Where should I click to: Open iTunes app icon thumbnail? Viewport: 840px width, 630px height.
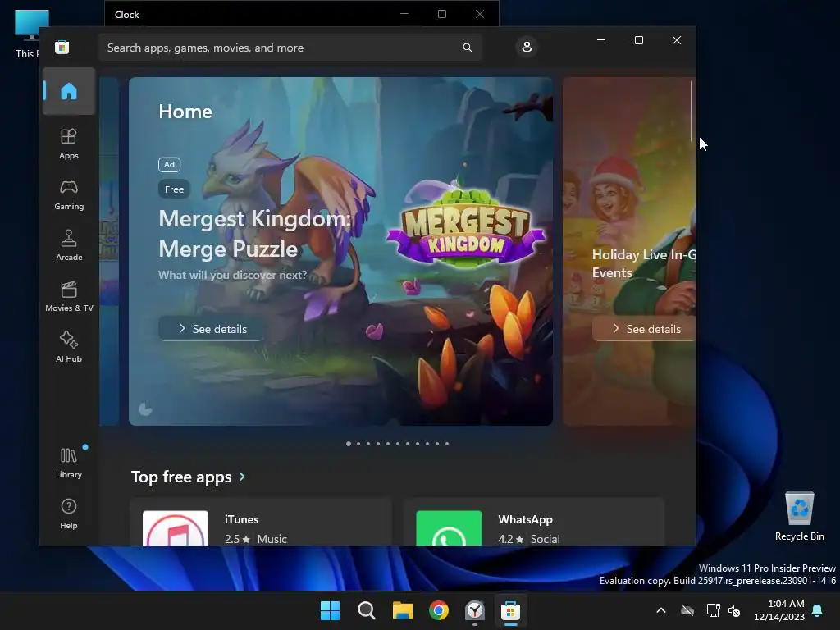tap(176, 527)
